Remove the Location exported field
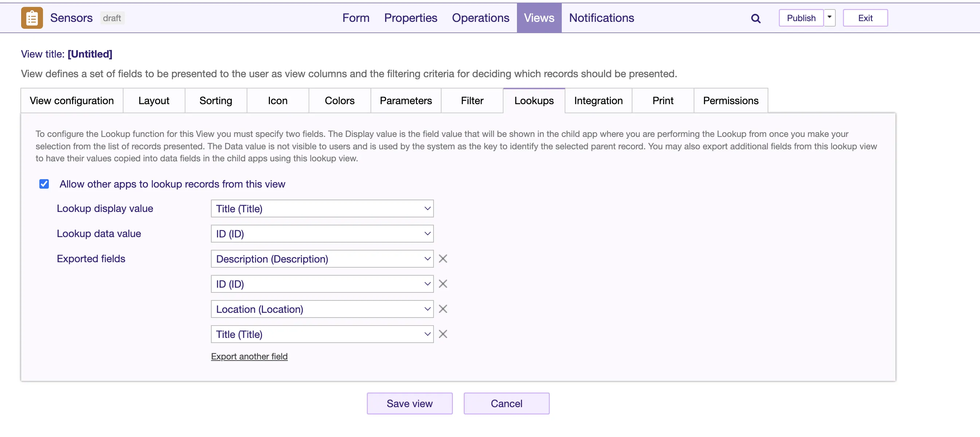Image resolution: width=980 pixels, height=437 pixels. pyautogui.click(x=442, y=309)
